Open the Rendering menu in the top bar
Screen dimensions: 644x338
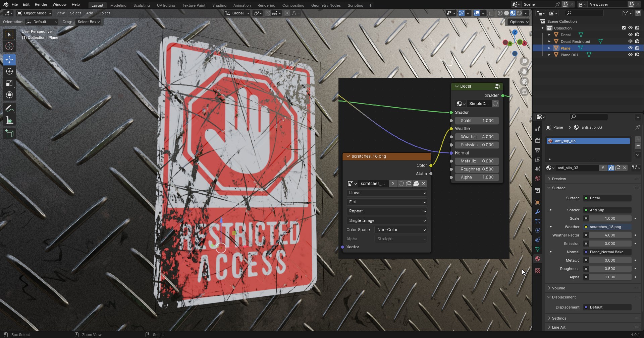266,5
